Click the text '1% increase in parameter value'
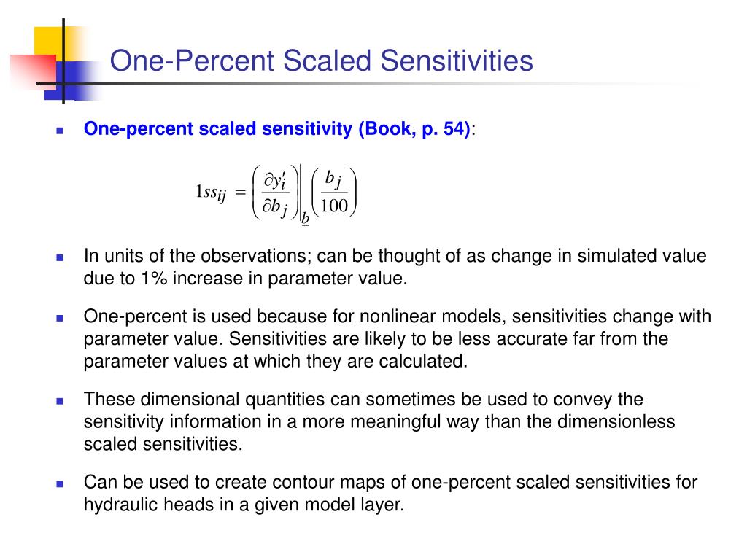 (274, 279)
